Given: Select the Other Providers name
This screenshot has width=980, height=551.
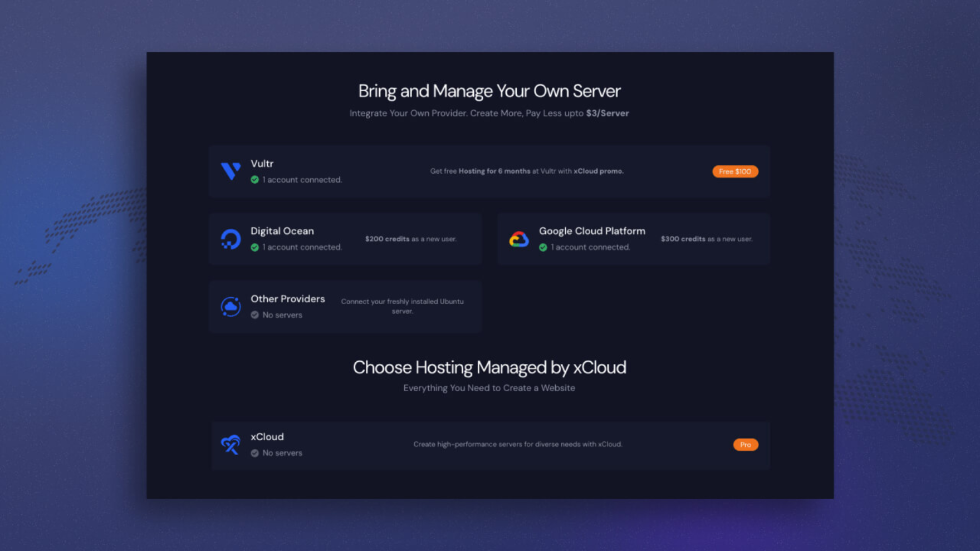Looking at the screenshot, I should click(287, 299).
